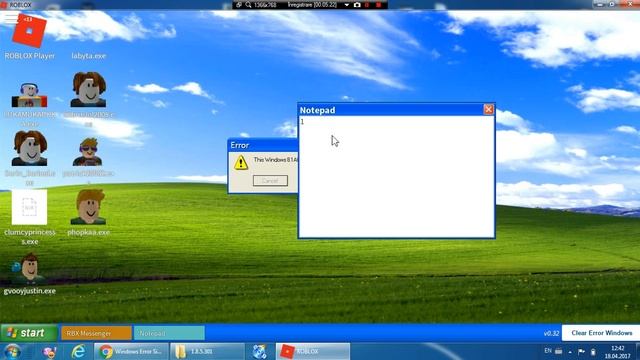
Task: Open the purple sunglasses avatar desktop icon
Action: [x=87, y=152]
